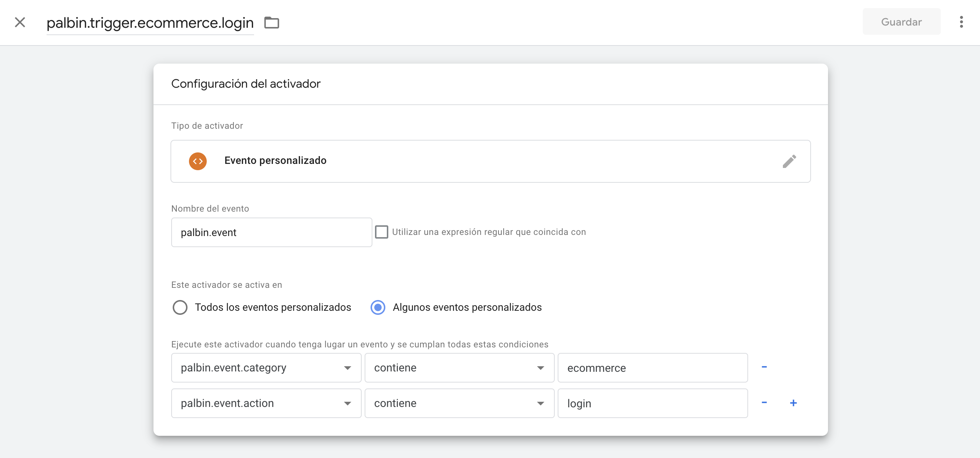The height and width of the screenshot is (458, 980).
Task: Add a new condition with plus icon
Action: (793, 403)
